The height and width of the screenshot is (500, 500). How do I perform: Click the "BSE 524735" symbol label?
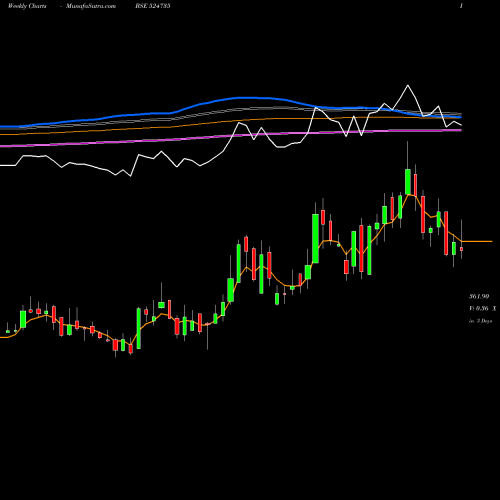point(153,6)
